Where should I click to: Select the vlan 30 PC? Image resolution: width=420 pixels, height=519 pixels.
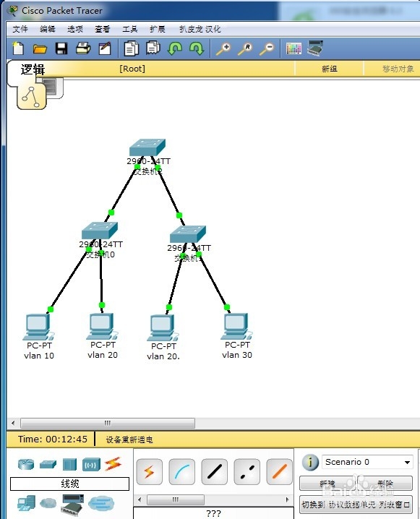coord(236,326)
